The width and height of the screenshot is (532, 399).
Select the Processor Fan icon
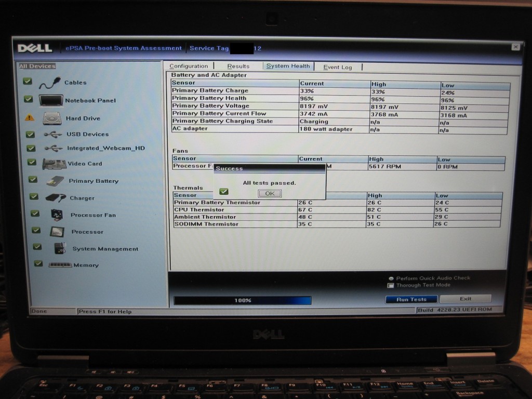57,215
